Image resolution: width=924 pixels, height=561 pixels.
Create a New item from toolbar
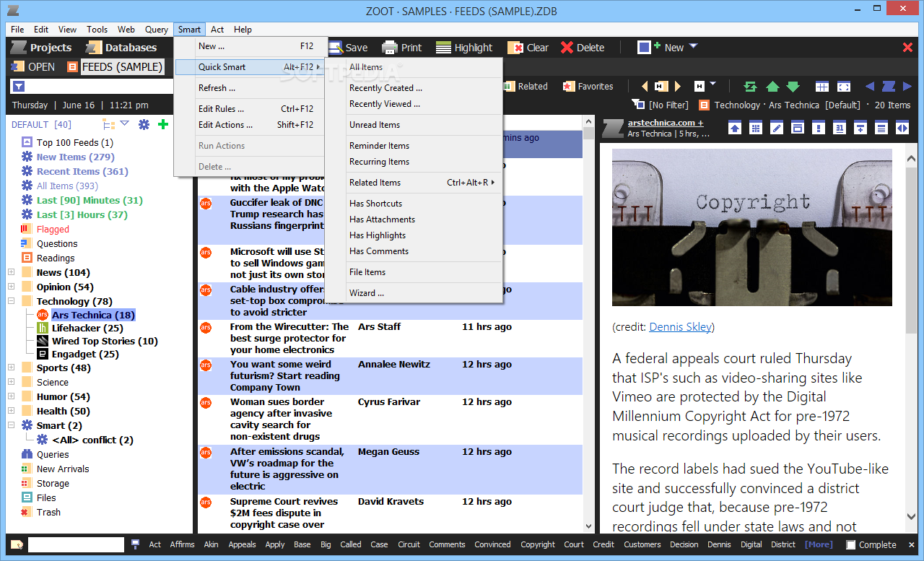(661, 48)
